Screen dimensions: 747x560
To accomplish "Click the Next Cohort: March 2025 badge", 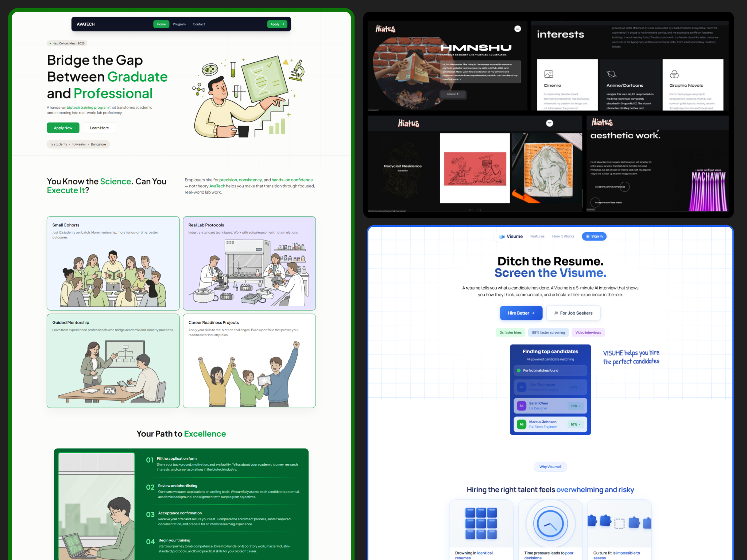I will pyautogui.click(x=67, y=43).
